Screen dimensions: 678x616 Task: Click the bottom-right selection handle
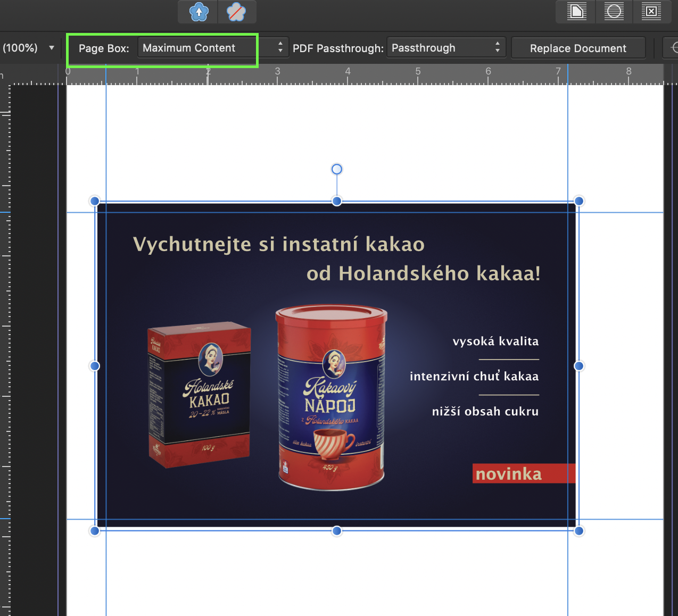point(579,531)
